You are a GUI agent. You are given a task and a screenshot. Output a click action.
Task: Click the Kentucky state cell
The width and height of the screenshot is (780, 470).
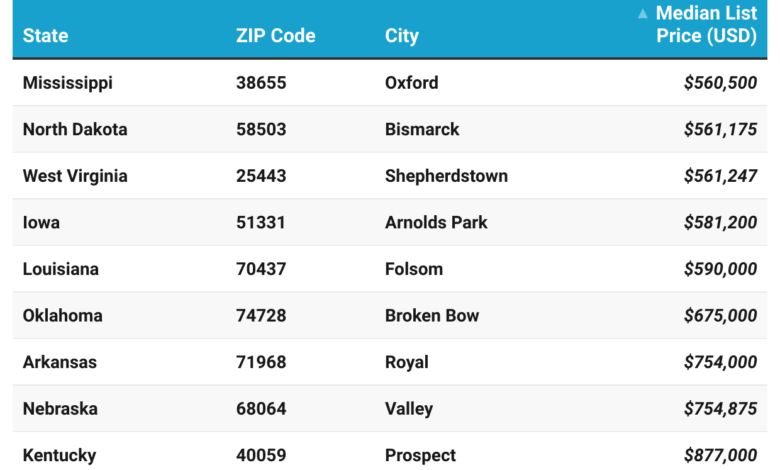point(60,455)
